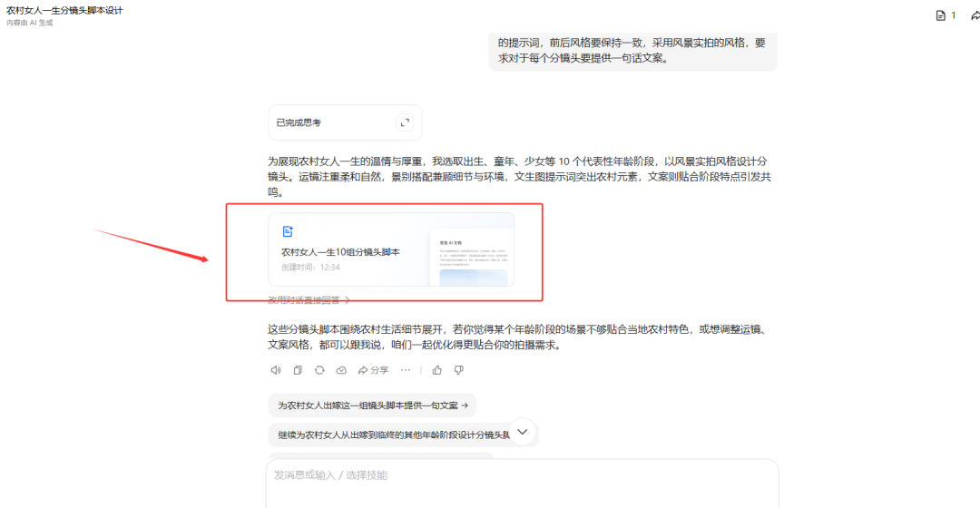Viewport: 980px width, 508px height.
Task: Click the cloud save icon below response
Action: point(341,370)
